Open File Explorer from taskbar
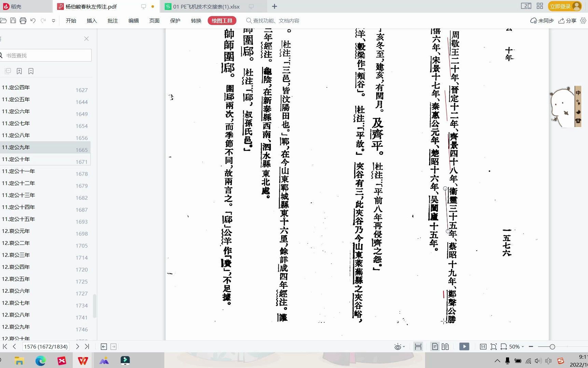This screenshot has height=368, width=588. click(x=19, y=360)
